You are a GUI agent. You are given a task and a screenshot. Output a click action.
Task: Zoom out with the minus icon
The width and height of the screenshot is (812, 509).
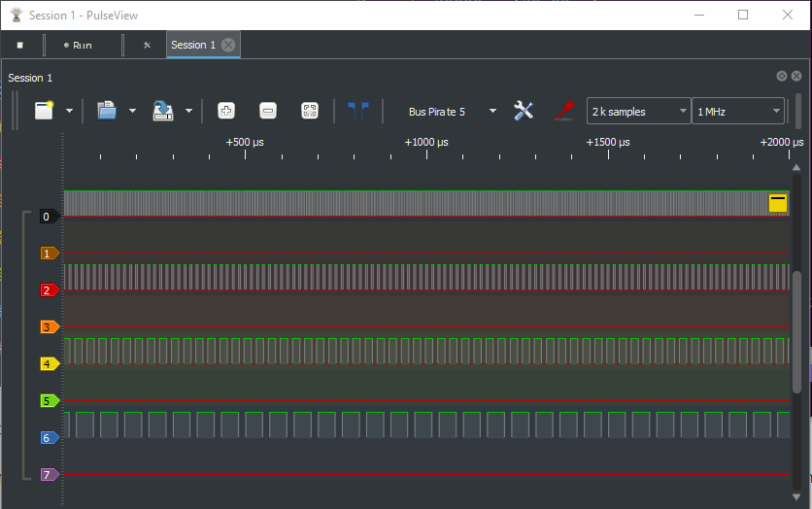tap(268, 111)
